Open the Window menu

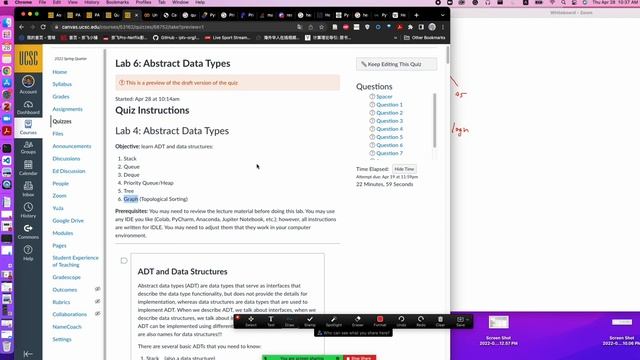pyautogui.click(x=180, y=2)
